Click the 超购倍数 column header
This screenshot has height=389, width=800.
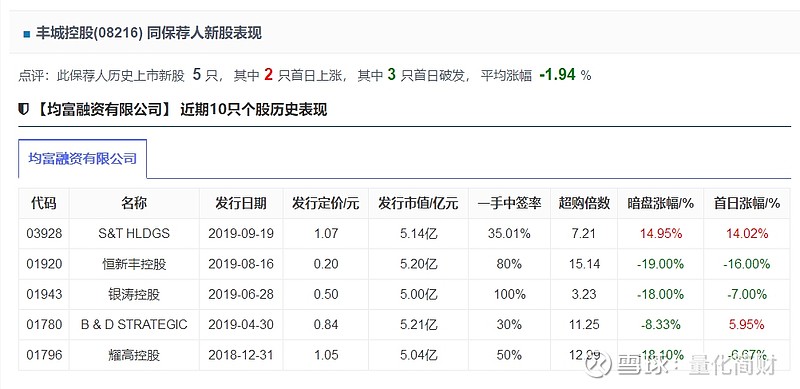tap(584, 203)
